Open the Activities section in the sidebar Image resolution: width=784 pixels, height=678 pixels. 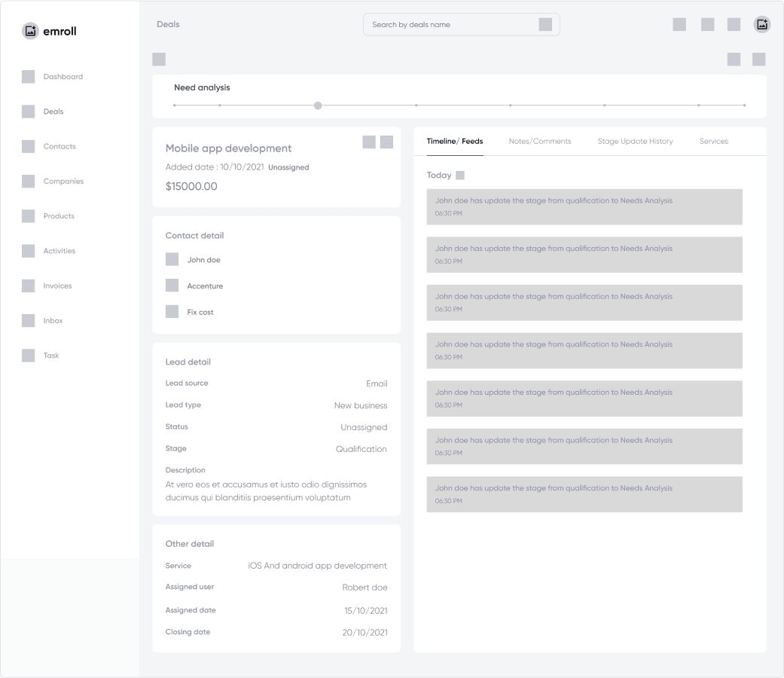coord(28,250)
